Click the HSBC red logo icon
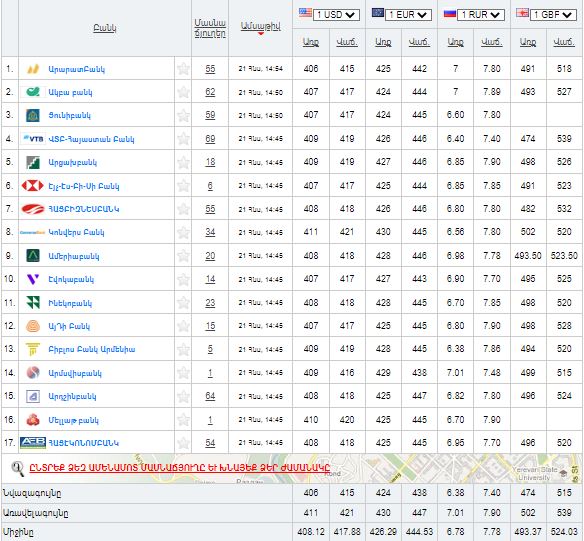 coord(33,185)
